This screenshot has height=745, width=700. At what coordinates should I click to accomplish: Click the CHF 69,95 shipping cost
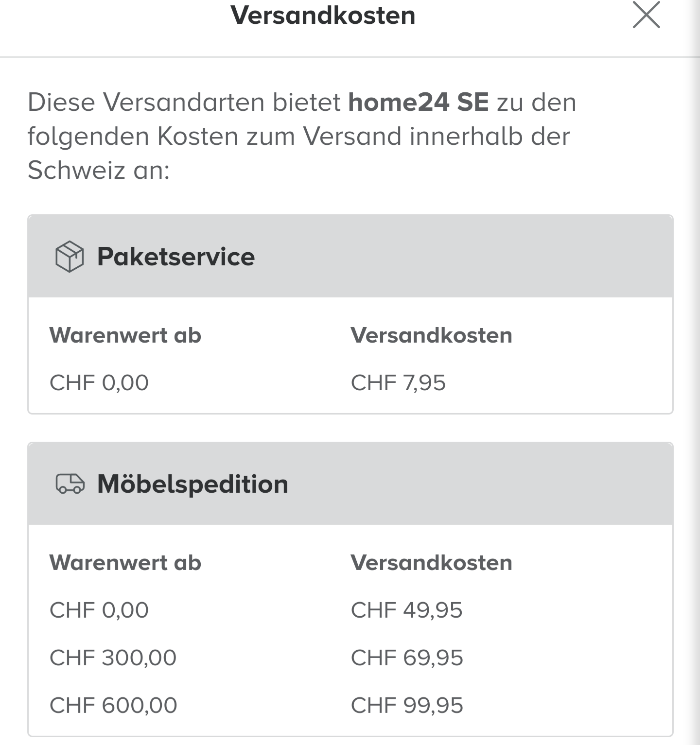point(407,658)
